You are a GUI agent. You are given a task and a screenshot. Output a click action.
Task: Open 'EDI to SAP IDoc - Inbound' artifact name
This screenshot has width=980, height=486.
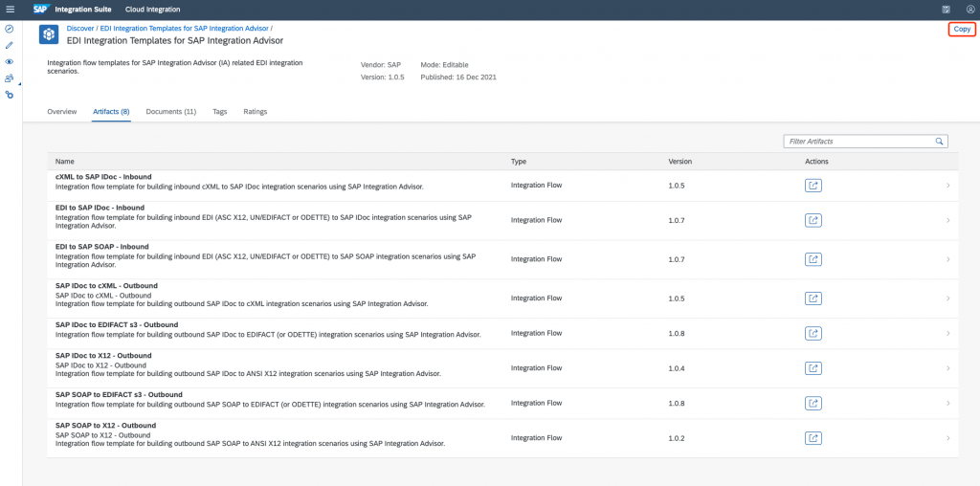pos(100,208)
